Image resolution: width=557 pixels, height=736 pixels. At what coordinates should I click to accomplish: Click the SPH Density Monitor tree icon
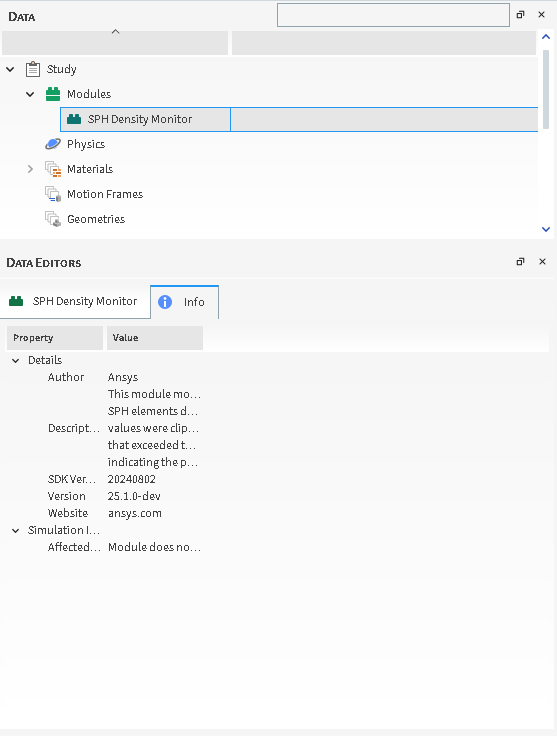[x=74, y=119]
